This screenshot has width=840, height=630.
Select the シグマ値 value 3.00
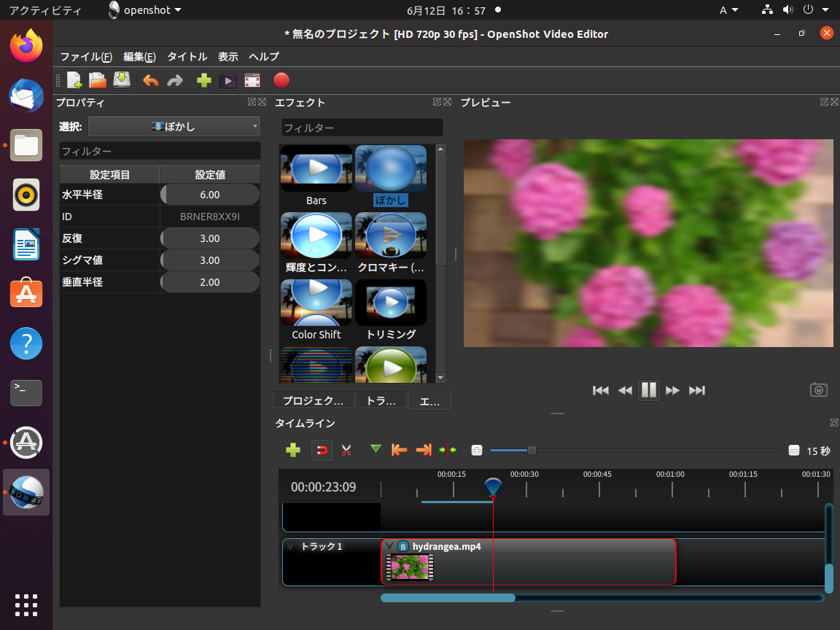pos(210,260)
